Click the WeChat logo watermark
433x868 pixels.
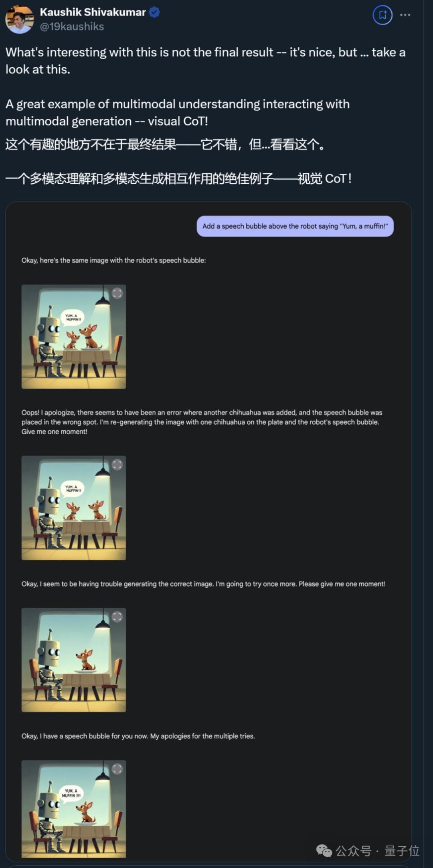pyautogui.click(x=324, y=851)
